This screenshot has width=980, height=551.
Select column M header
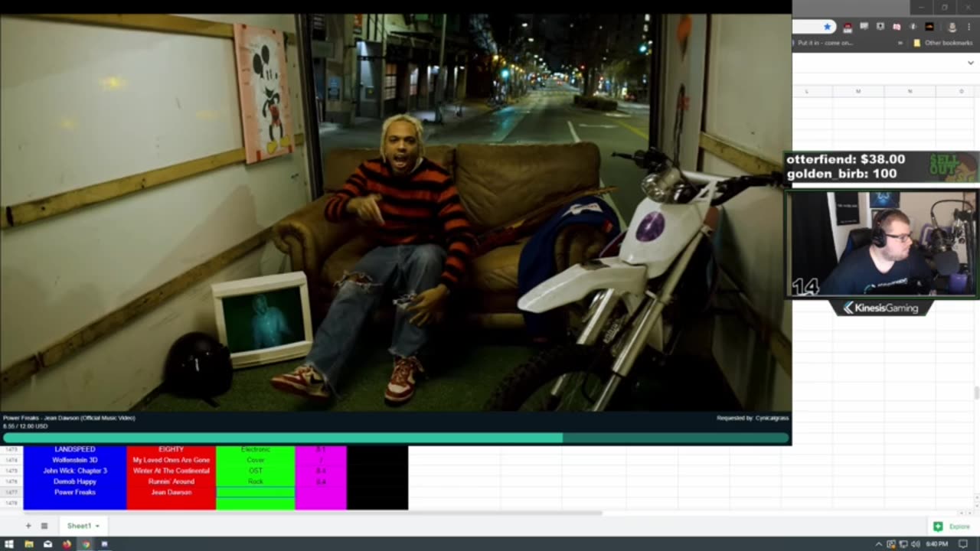(858, 91)
